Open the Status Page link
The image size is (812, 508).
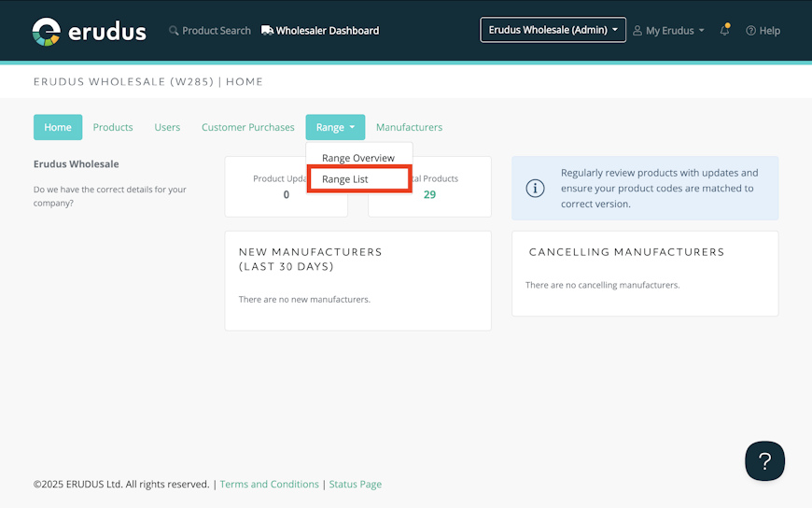coord(356,484)
